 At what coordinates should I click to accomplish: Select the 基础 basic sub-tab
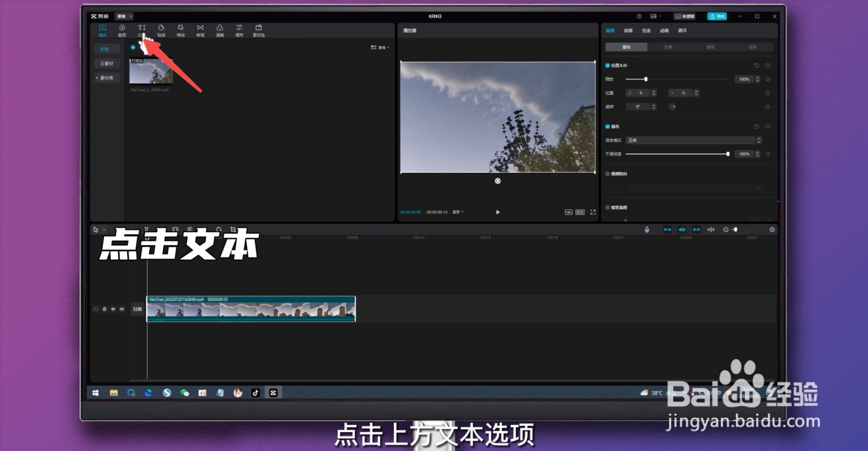pos(626,47)
